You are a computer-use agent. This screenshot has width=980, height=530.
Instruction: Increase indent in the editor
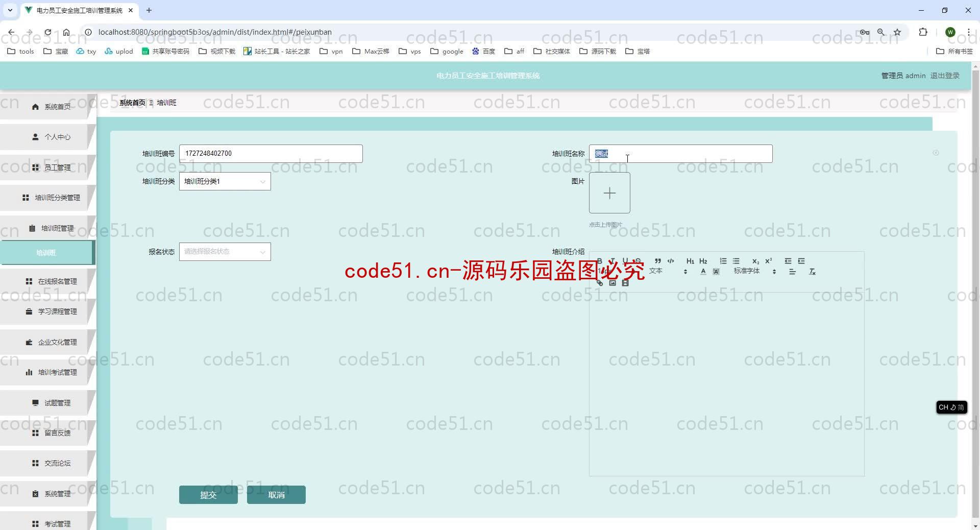[x=801, y=261]
